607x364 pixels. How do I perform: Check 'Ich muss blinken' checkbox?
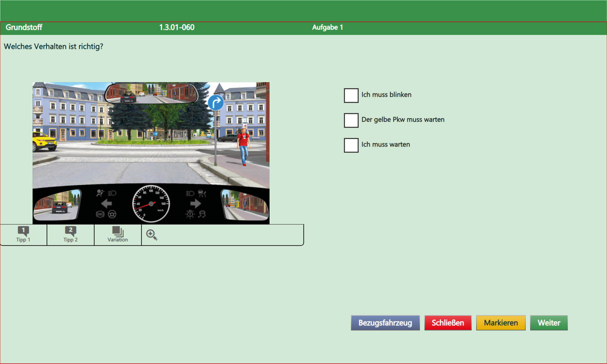pos(351,95)
